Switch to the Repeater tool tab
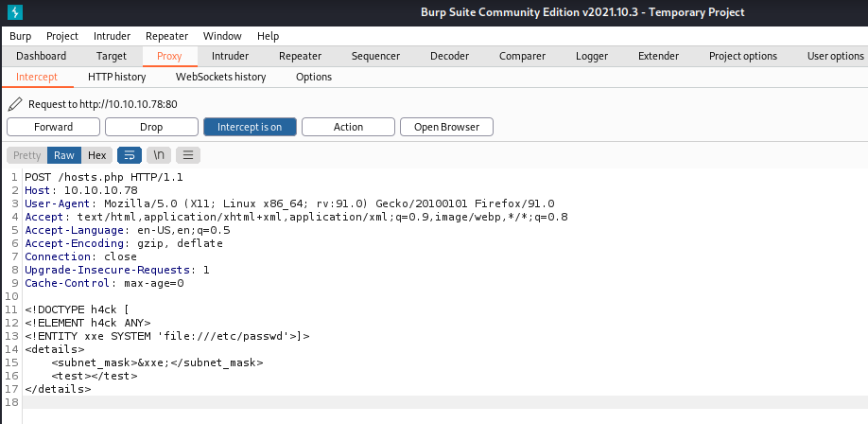868x424 pixels. click(x=300, y=56)
